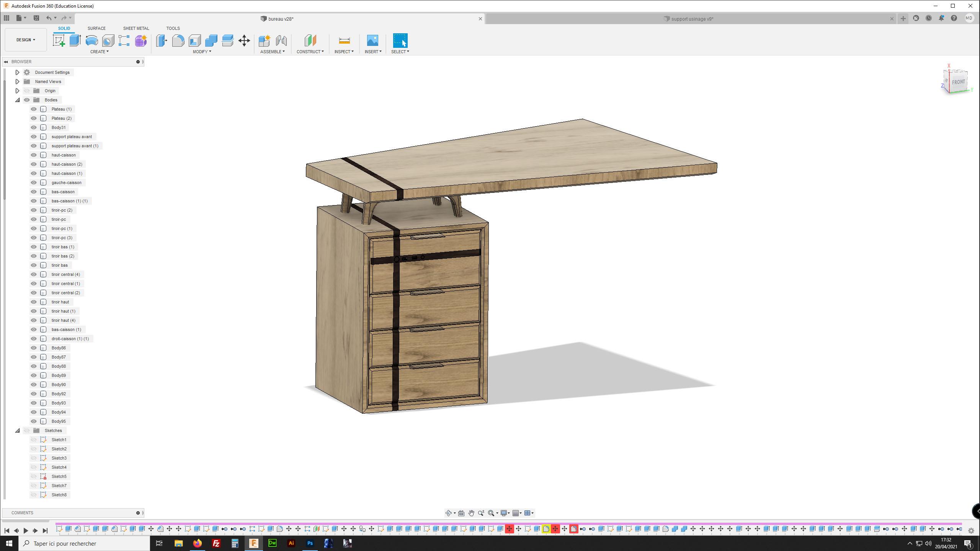980x551 pixels.
Task: Open the Measure tool
Action: point(344,41)
